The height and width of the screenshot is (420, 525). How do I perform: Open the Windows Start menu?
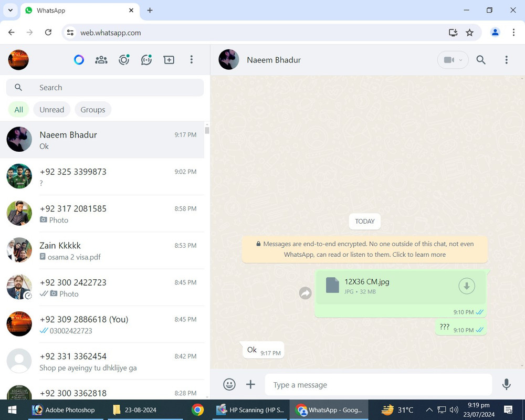pos(13,409)
